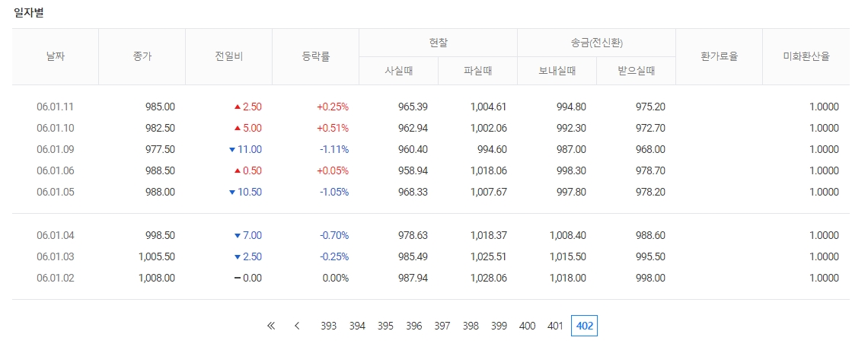The width and height of the screenshot is (868, 347).
Task: Click the blue down change 11.00
Action: 245,149
